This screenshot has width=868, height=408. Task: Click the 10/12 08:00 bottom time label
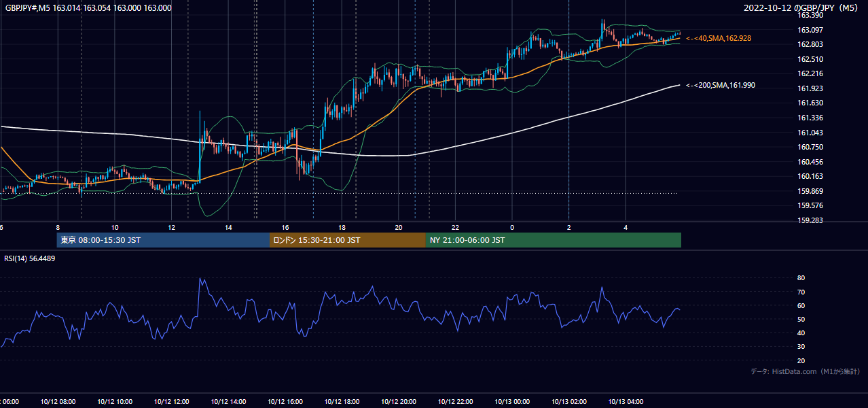click(x=58, y=401)
